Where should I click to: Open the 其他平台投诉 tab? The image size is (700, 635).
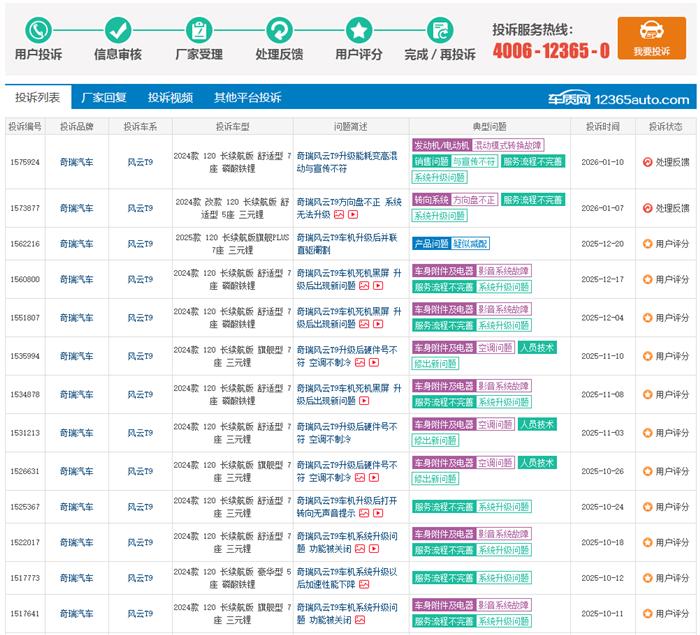247,98
